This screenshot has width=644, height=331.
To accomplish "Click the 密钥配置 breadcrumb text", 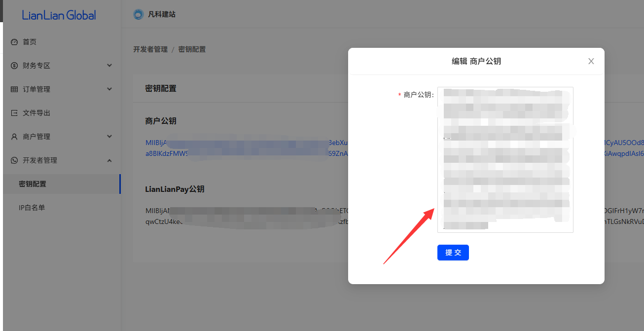I will [x=192, y=49].
